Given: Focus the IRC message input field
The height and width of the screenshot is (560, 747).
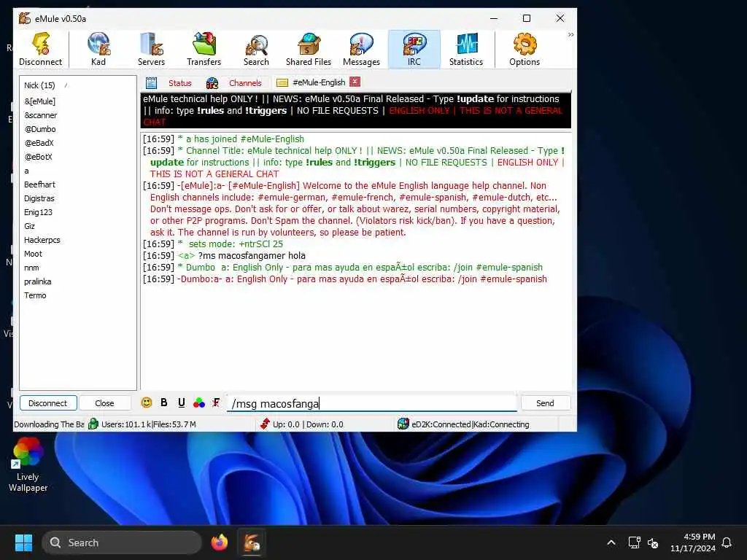Looking at the screenshot, I should point(371,403).
